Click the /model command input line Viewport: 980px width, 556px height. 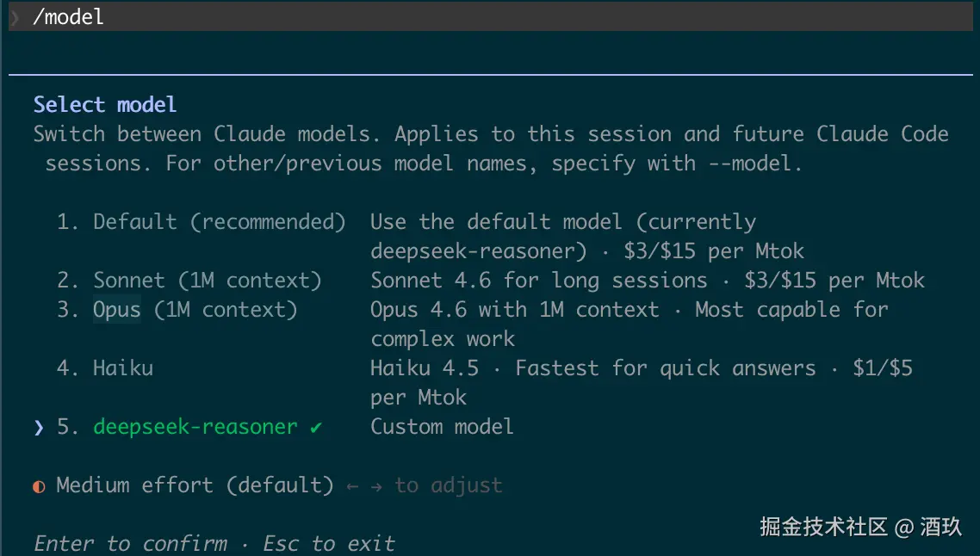[x=69, y=17]
